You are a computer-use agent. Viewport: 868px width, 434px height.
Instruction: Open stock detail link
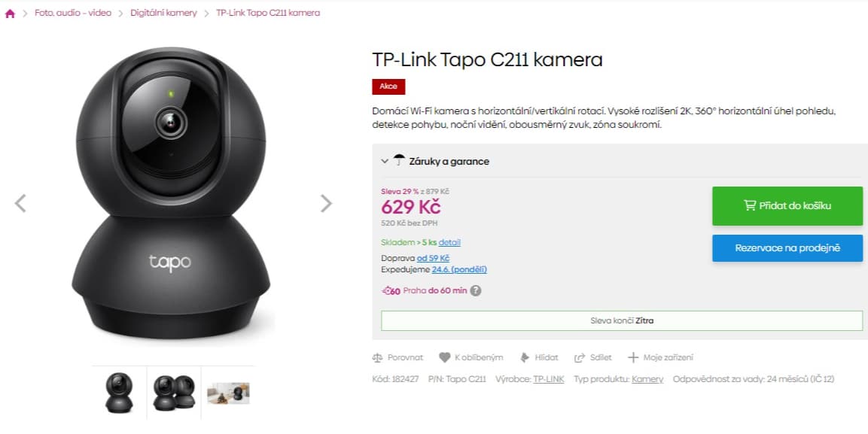449,242
